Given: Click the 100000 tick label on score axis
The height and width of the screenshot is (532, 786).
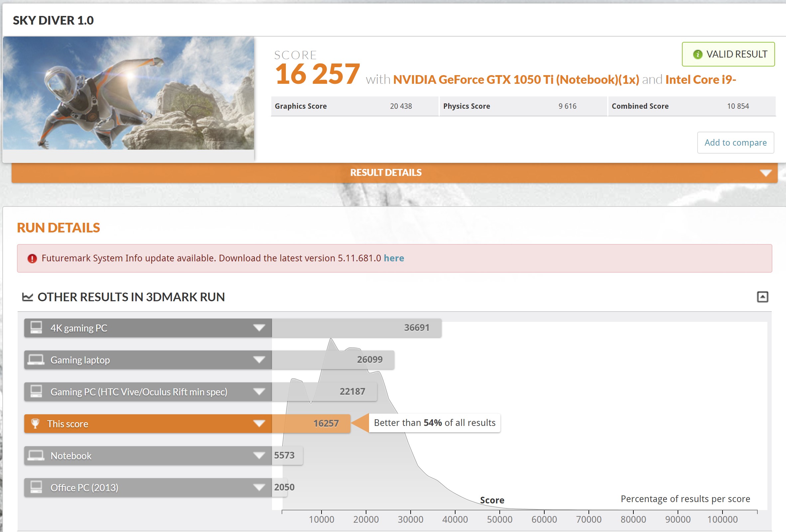Looking at the screenshot, I should pos(722,519).
